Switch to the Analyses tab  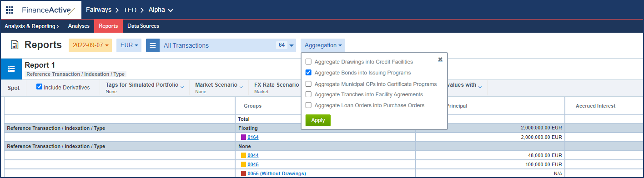pos(79,26)
